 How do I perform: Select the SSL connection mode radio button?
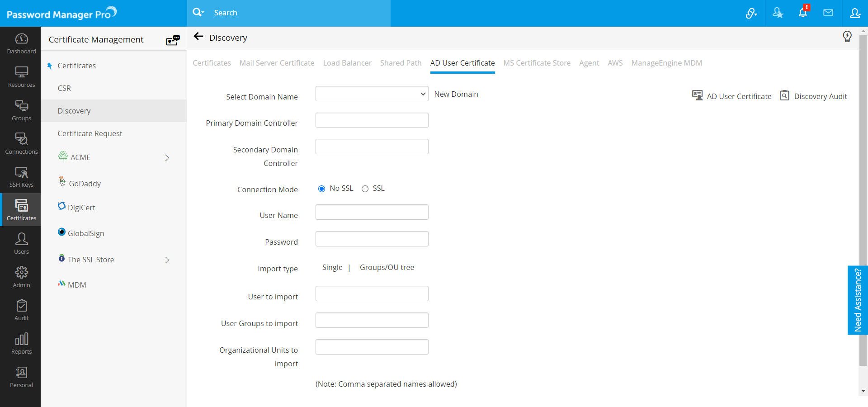click(x=365, y=189)
